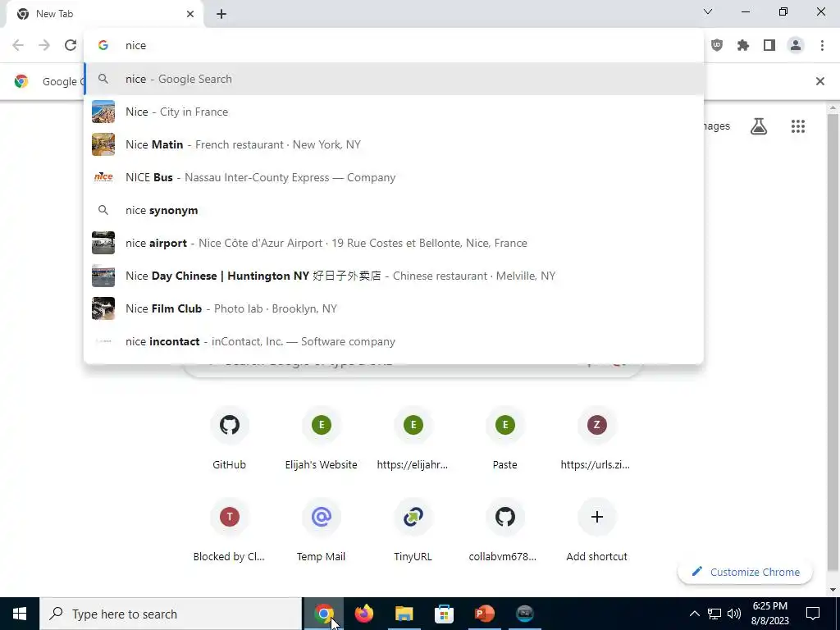Viewport: 840px width, 630px height.
Task: Open a new tab with plus button
Action: 221,14
